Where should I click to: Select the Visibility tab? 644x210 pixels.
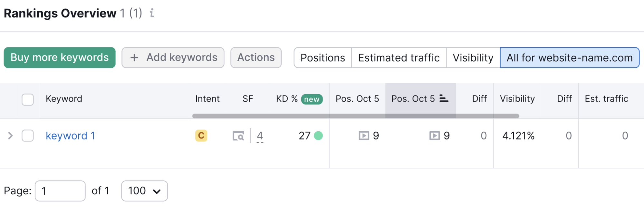point(473,58)
